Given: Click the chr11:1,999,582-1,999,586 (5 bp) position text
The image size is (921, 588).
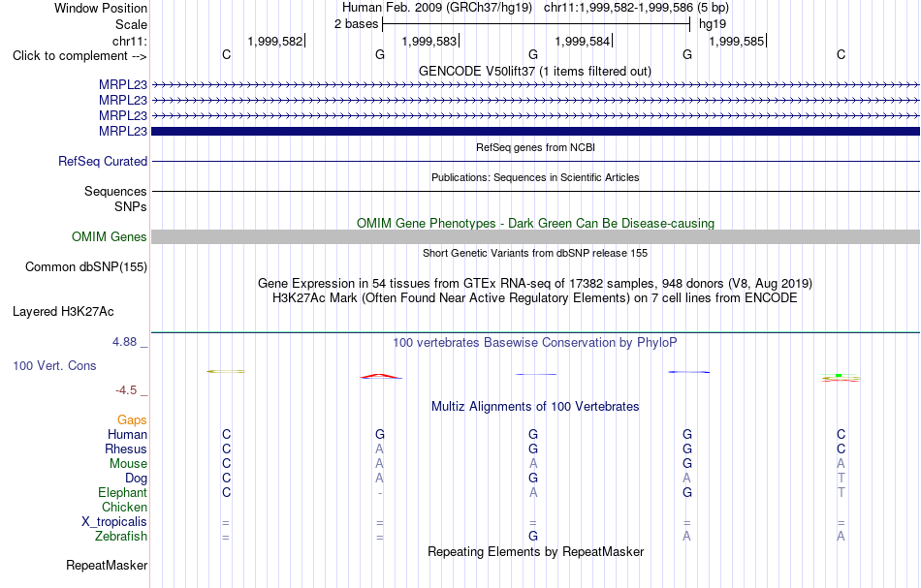Looking at the screenshot, I should click(x=636, y=8).
